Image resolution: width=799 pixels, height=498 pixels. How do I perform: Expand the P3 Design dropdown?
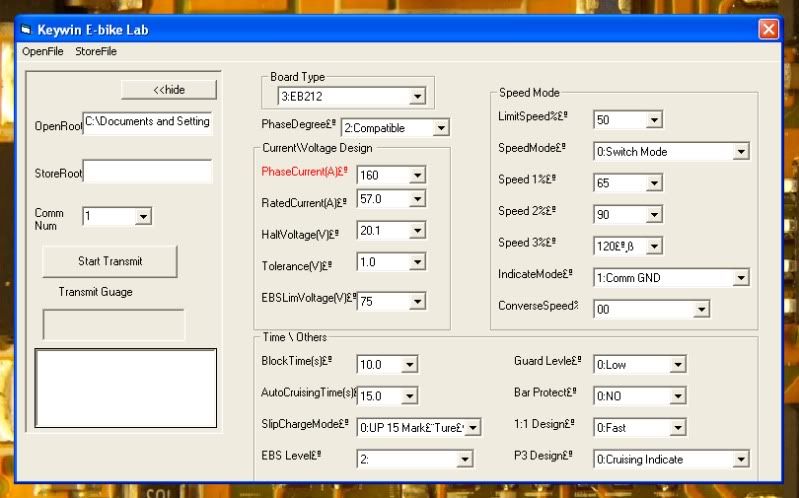click(741, 459)
